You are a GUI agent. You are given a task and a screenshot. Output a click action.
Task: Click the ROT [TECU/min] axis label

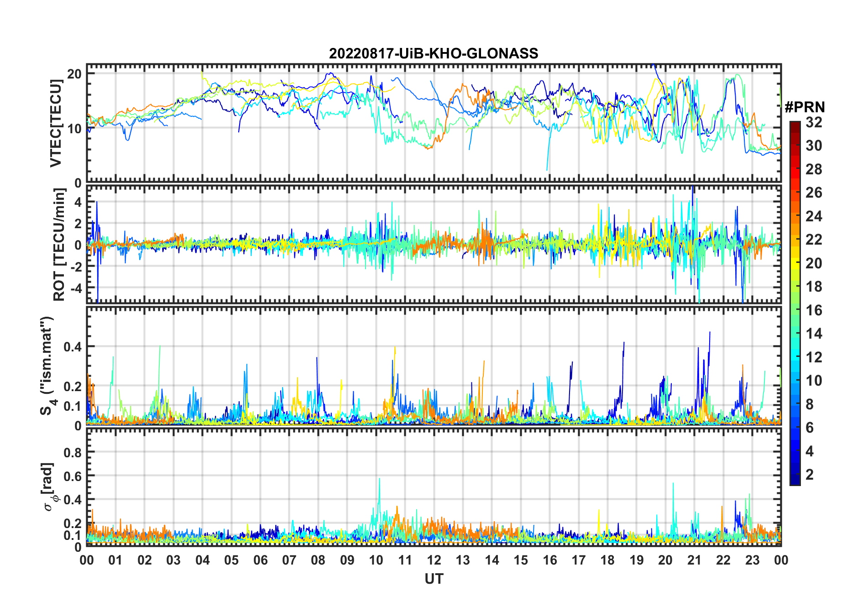pyautogui.click(x=59, y=245)
